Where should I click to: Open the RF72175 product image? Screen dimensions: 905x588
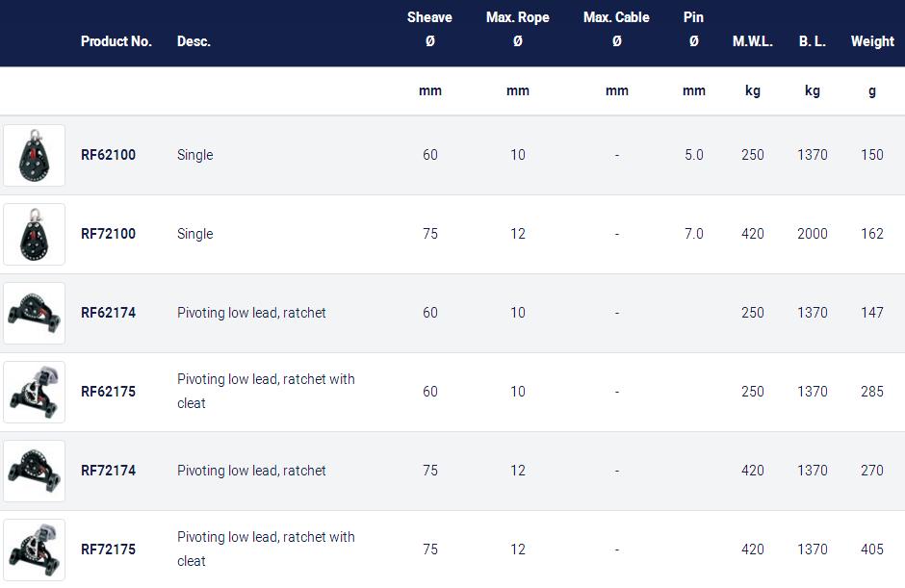(x=34, y=550)
